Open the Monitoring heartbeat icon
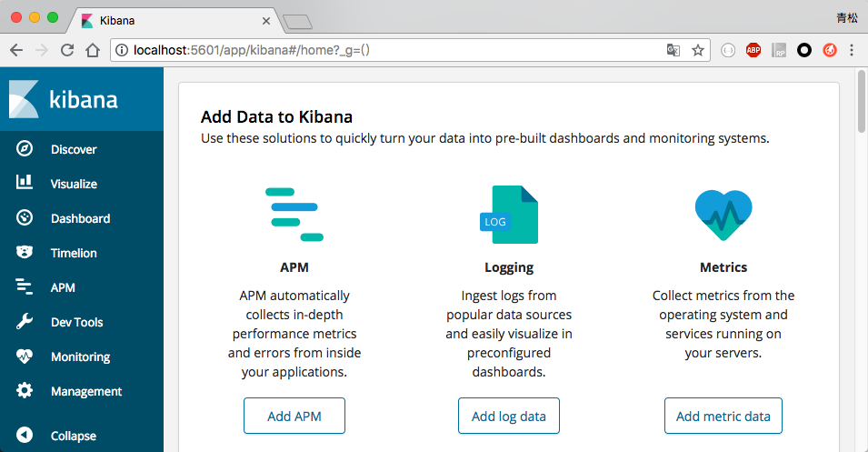Screen dimensions: 868x452 (25, 357)
